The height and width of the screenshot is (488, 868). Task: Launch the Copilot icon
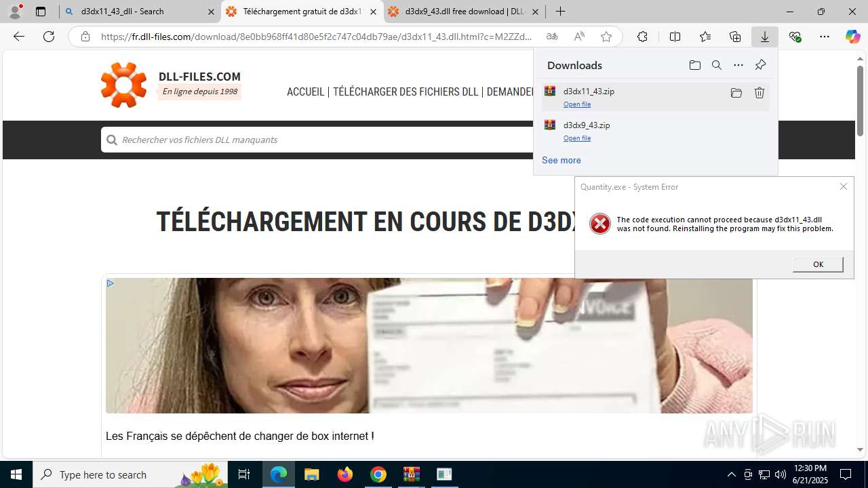852,37
